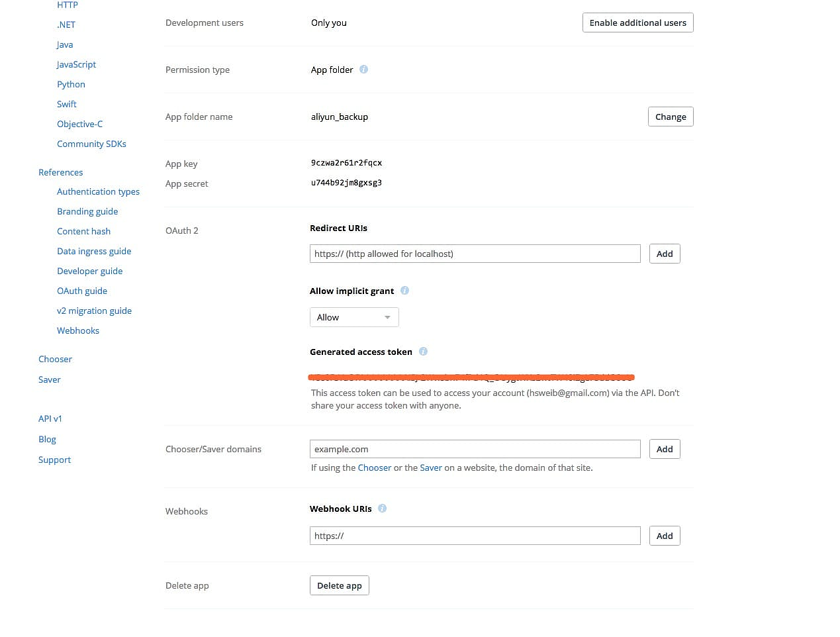Select API v1 in the sidebar
Image resolution: width=840 pixels, height=637 pixels.
[x=50, y=418]
